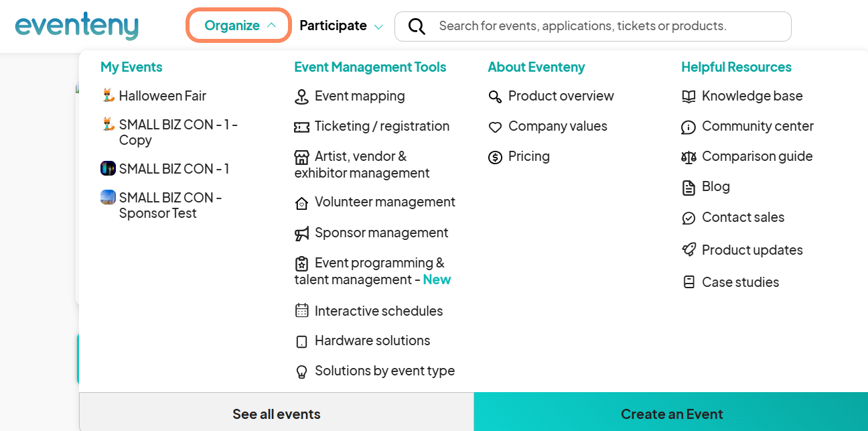Click the Comparison guide scales icon

689,157
